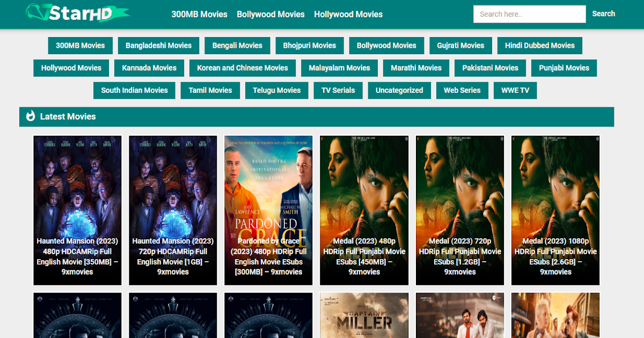Select the Bollywood Movies category tag
This screenshot has width=644, height=338.
[x=386, y=46]
